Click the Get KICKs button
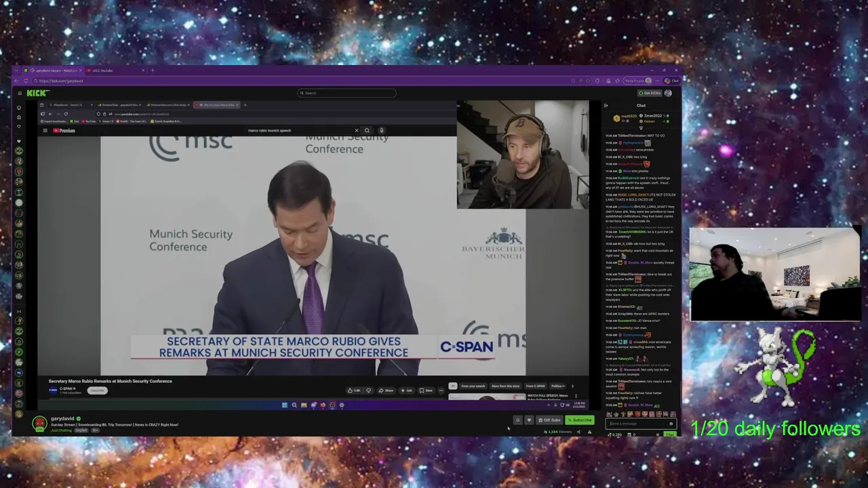Screen dimensions: 868x488 [650, 93]
